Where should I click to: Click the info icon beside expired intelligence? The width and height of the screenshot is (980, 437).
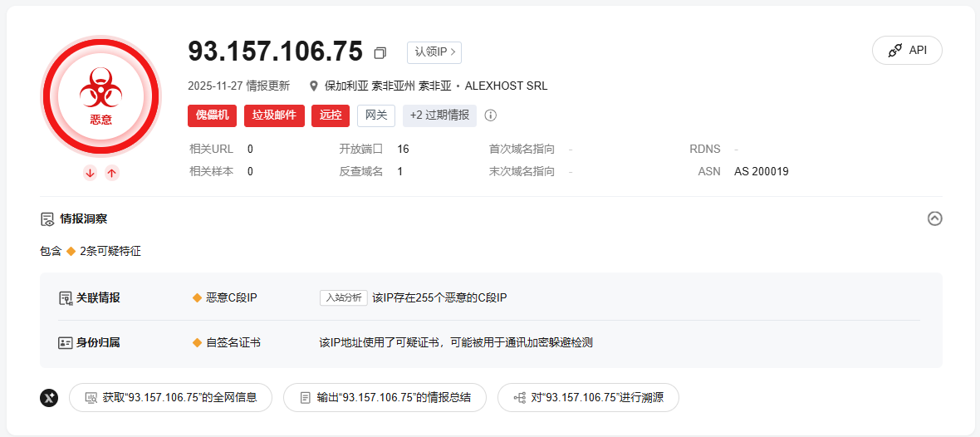491,115
